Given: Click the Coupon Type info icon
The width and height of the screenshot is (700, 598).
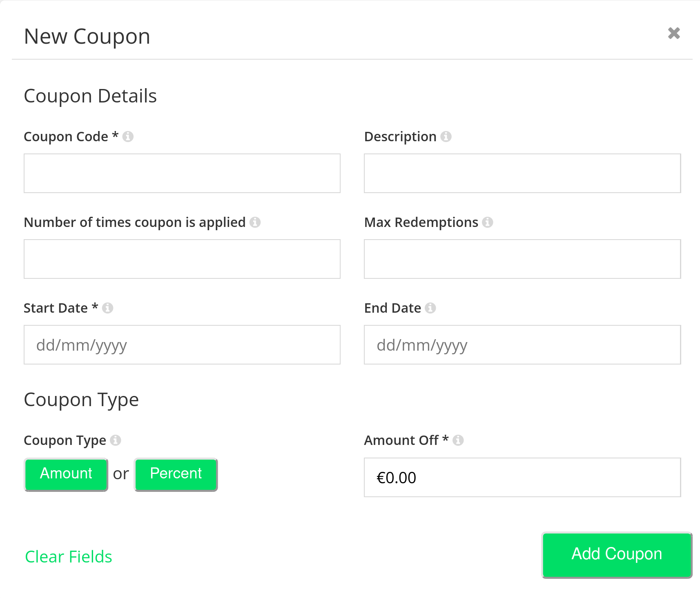Looking at the screenshot, I should [116, 441].
